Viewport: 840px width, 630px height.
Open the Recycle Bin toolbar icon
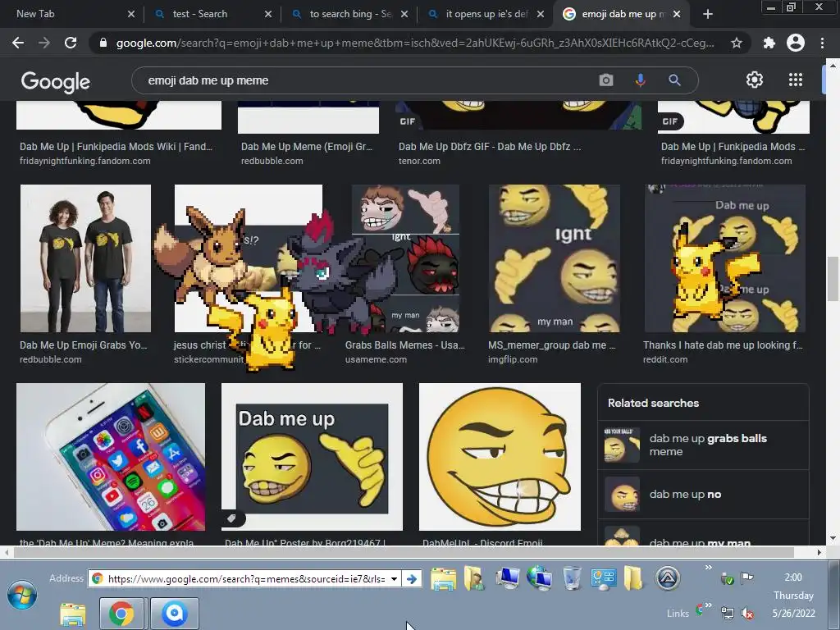pyautogui.click(x=572, y=578)
